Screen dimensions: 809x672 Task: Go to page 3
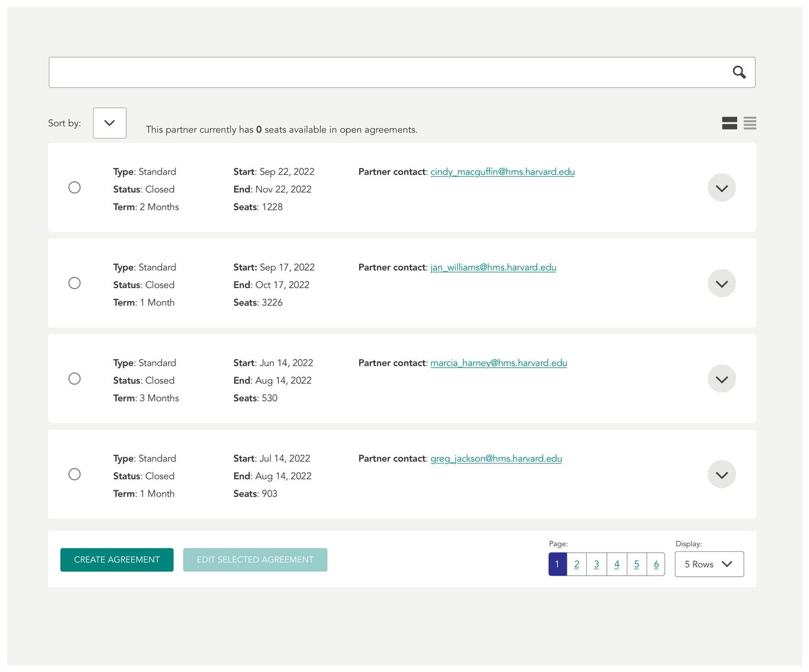point(597,564)
